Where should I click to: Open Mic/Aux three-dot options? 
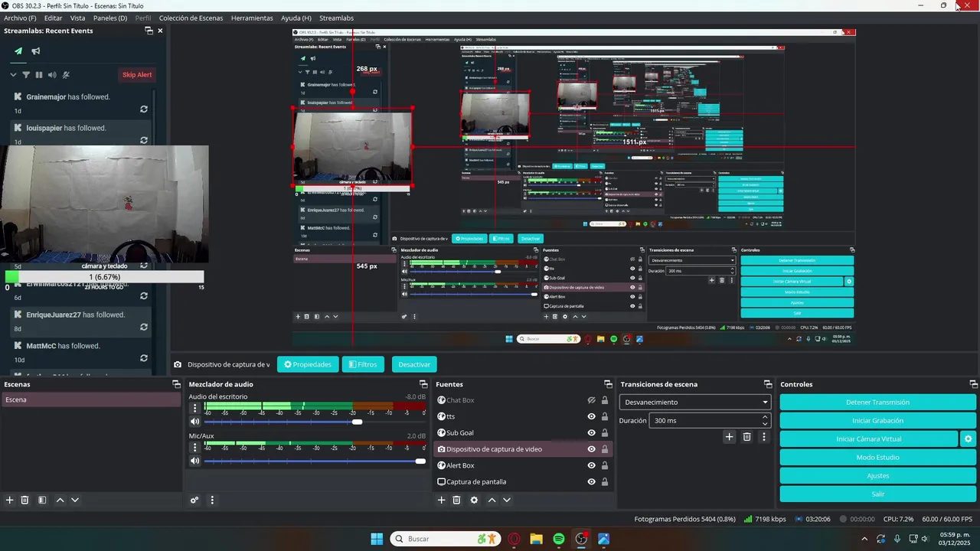point(194,447)
